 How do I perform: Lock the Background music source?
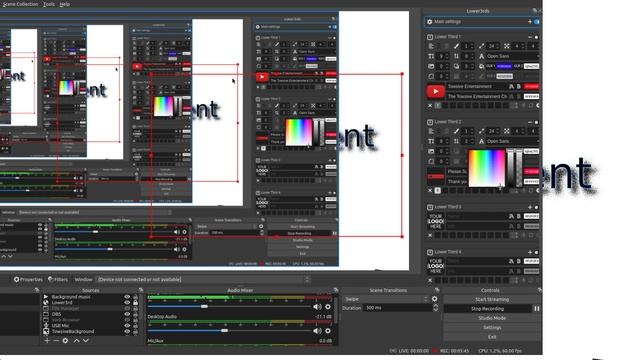[x=136, y=297]
